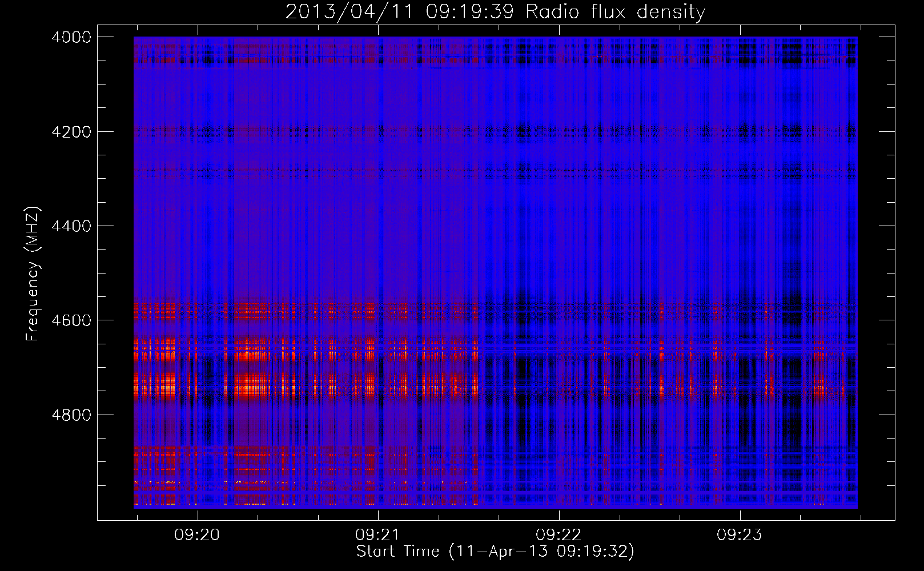Click the 09:21 time tick label

point(377,535)
